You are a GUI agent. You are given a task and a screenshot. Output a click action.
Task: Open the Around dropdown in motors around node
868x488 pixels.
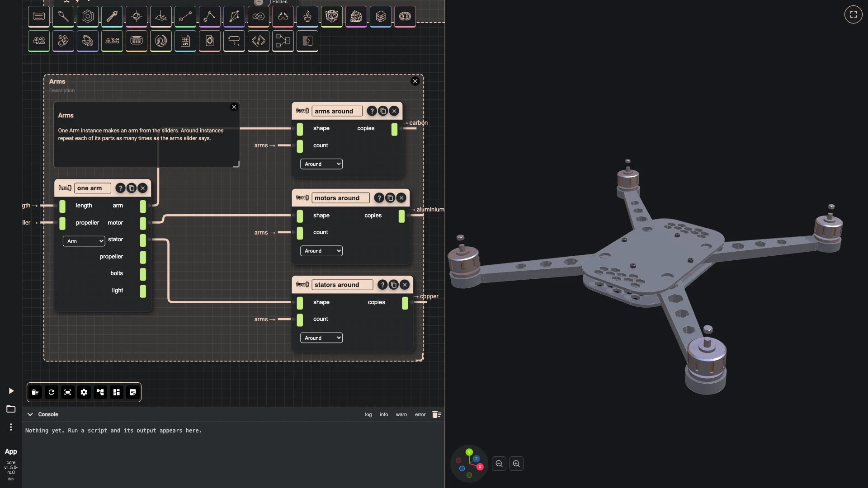point(321,251)
